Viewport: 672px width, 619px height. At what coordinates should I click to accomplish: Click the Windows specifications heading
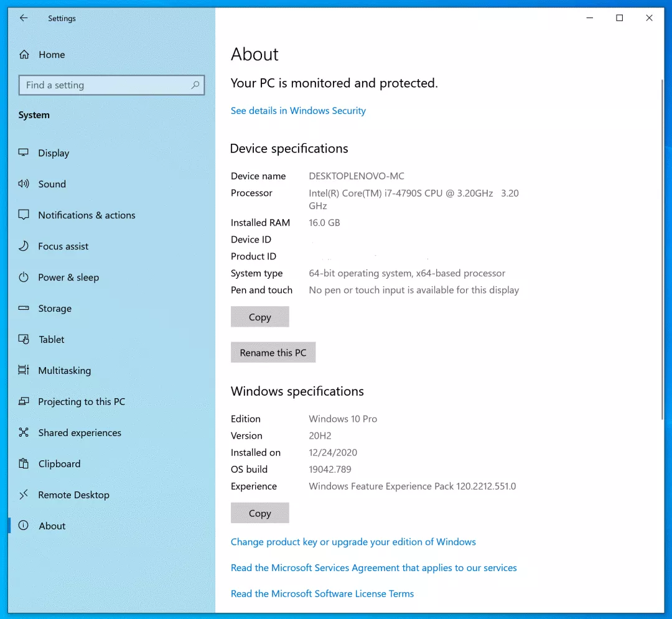tap(297, 391)
